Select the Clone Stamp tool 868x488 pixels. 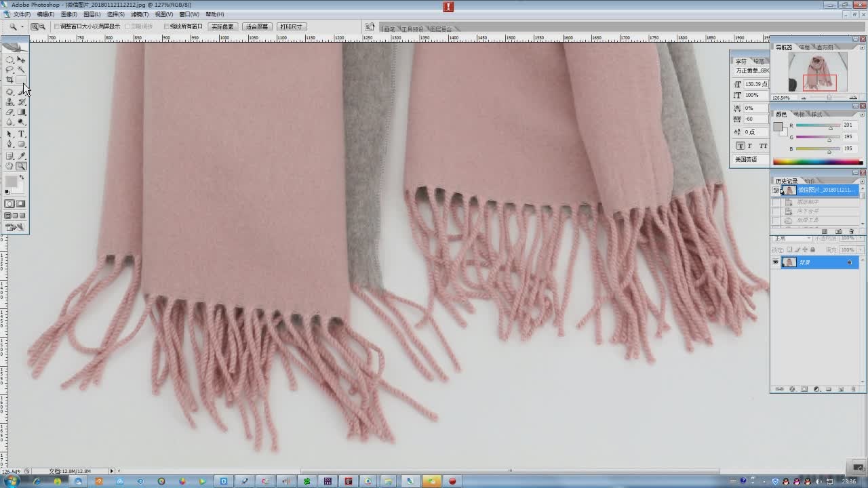click(x=9, y=102)
